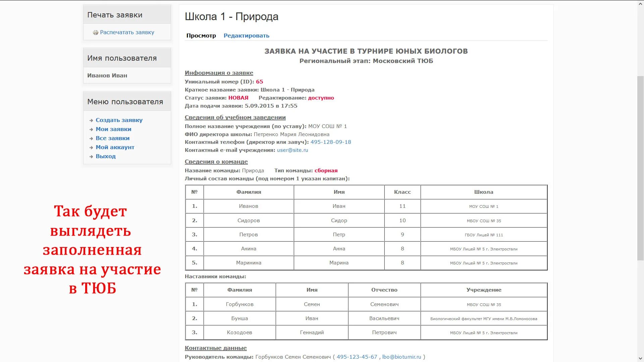Click the scrollbar down arrow

tap(640, 359)
